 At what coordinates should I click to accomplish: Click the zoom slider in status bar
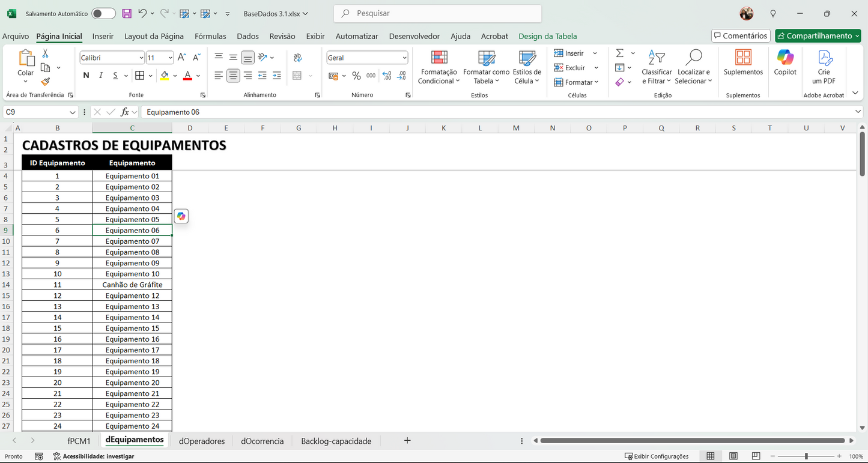[x=806, y=456]
